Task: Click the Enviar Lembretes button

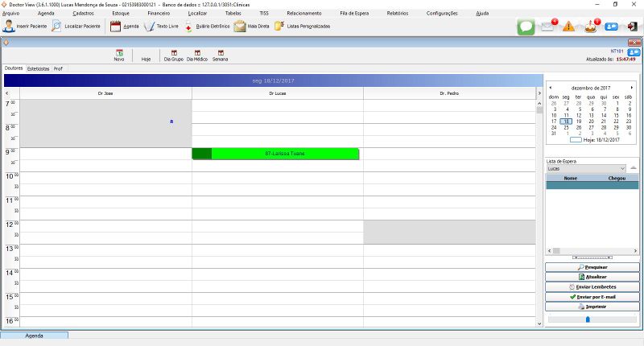Action: point(592,286)
